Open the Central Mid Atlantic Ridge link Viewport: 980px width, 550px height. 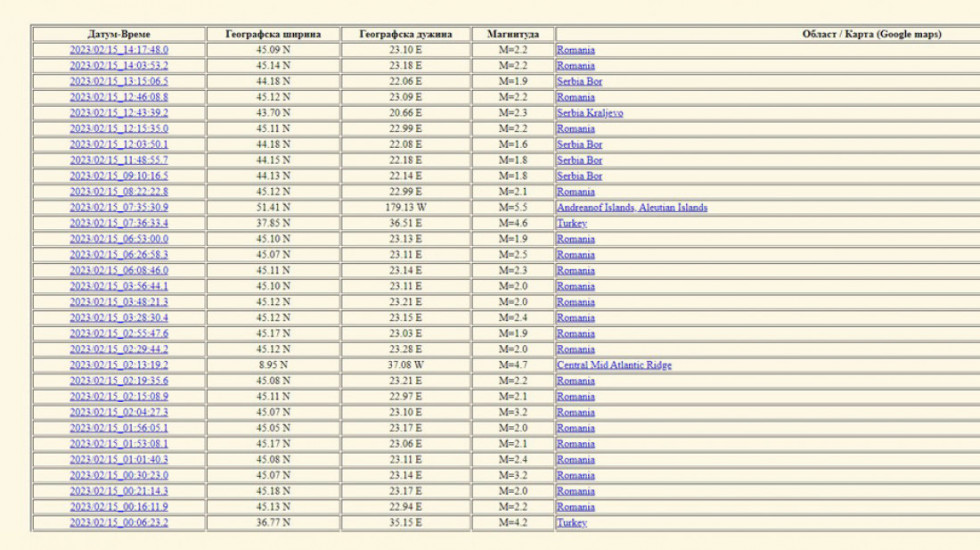(x=613, y=365)
